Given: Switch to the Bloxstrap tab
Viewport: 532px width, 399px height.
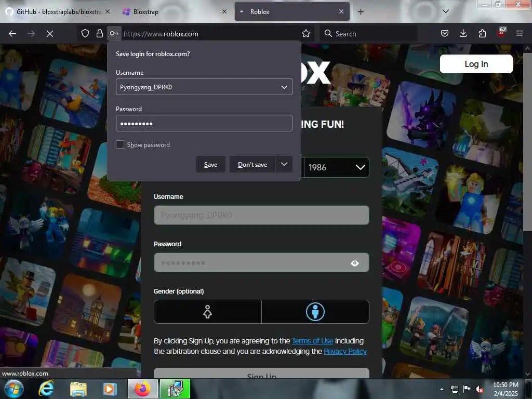Looking at the screenshot, I should tap(174, 11).
